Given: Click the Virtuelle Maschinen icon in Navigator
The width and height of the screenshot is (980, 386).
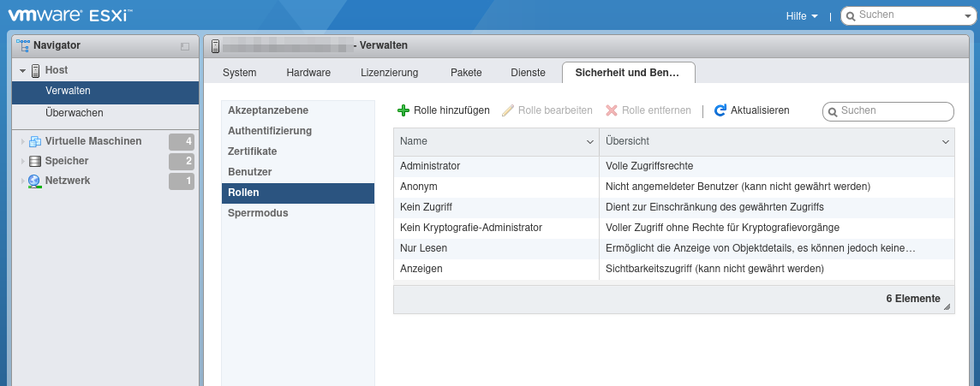Looking at the screenshot, I should (34, 141).
